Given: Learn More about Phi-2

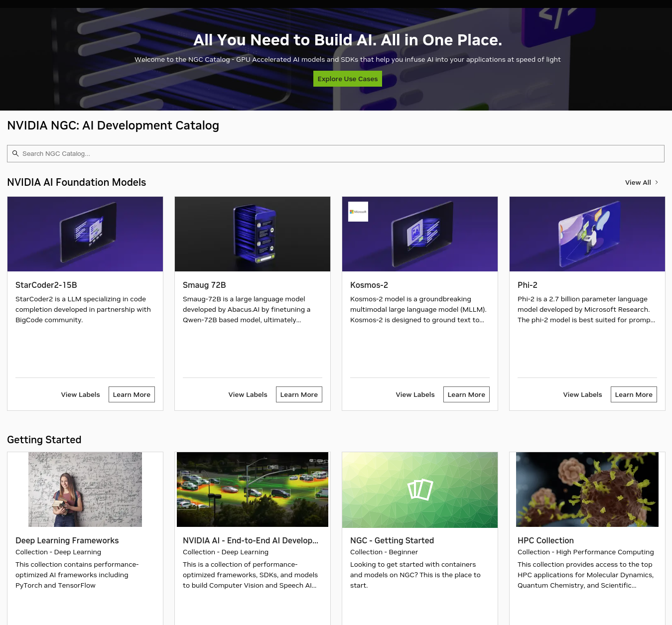Looking at the screenshot, I should [x=634, y=394].
